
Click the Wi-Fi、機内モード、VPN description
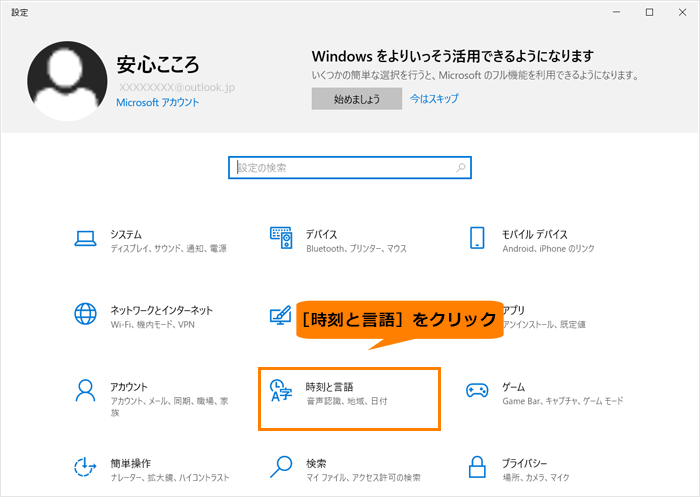(153, 325)
